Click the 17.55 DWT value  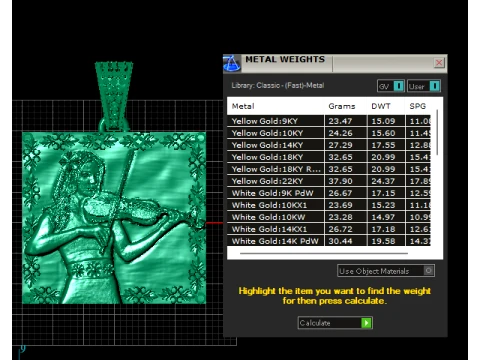click(383, 145)
